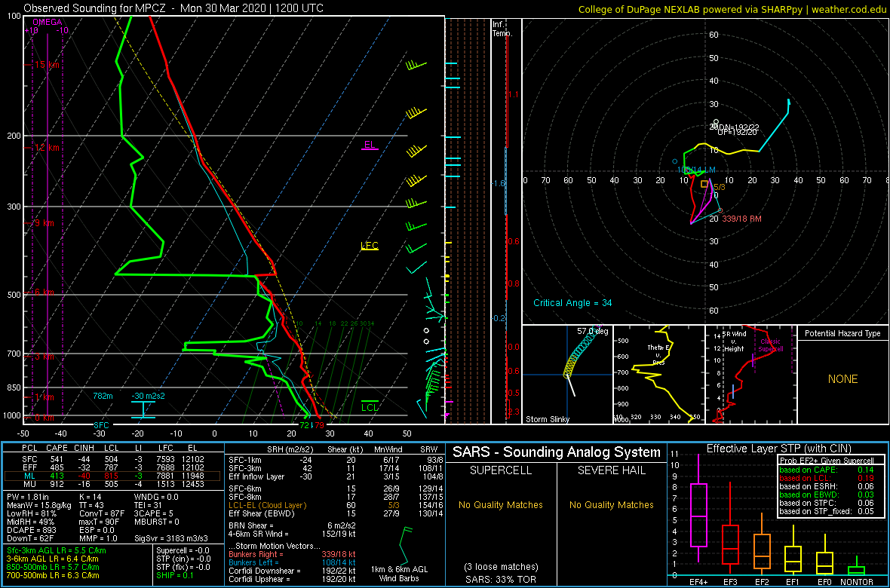Click the SEVERE HAIL column header
890x588 pixels.
pyautogui.click(x=611, y=472)
